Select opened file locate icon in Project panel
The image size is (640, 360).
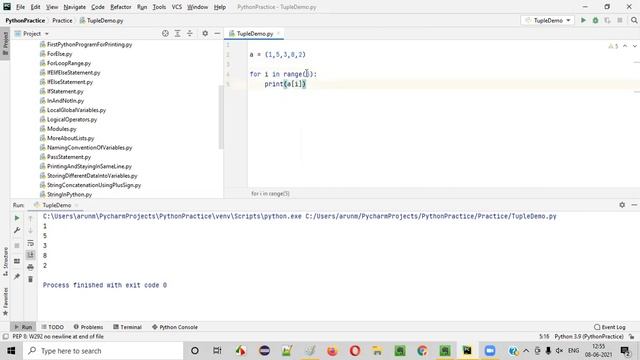(165, 33)
